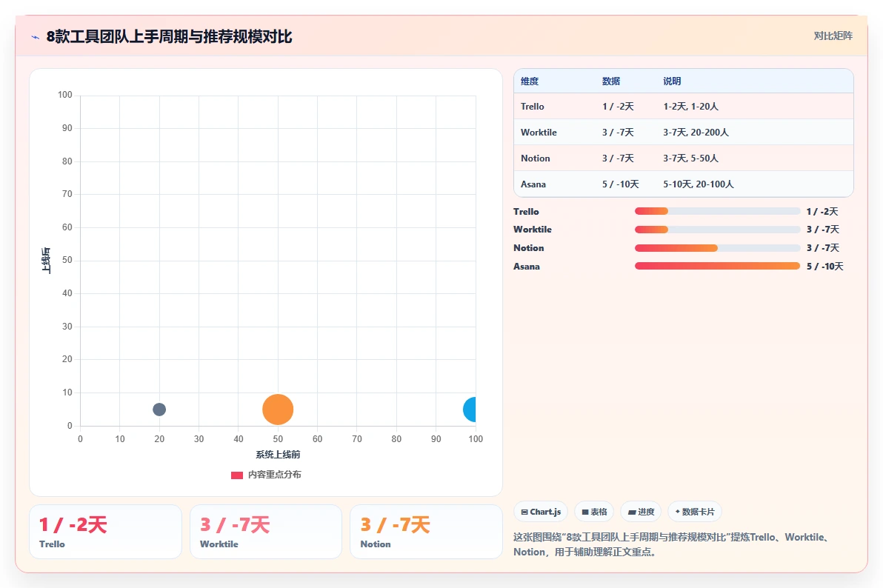Screen dimensions: 883x588
Task: Click the description paragraph starting 这张图围绕
Action: (673, 544)
